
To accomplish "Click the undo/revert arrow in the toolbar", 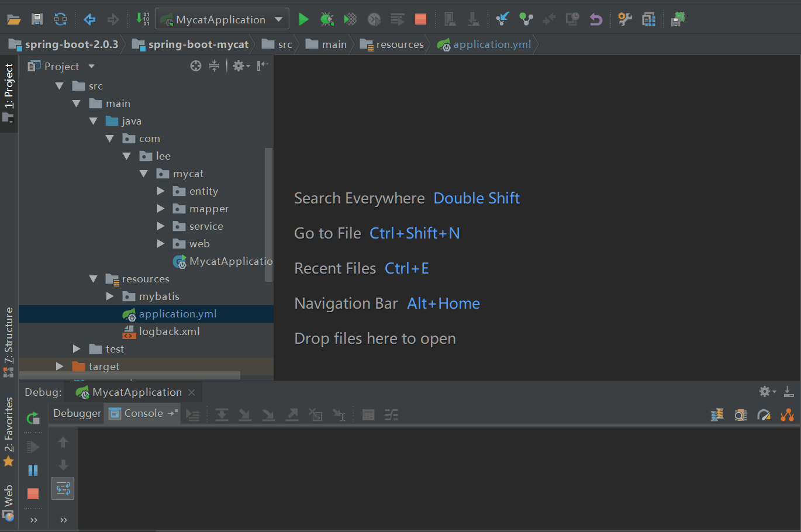I will (596, 19).
